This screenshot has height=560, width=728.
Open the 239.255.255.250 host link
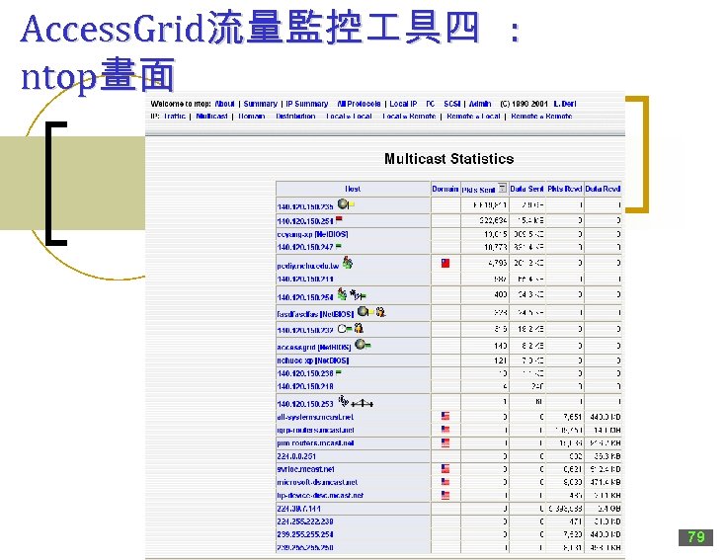[x=305, y=547]
